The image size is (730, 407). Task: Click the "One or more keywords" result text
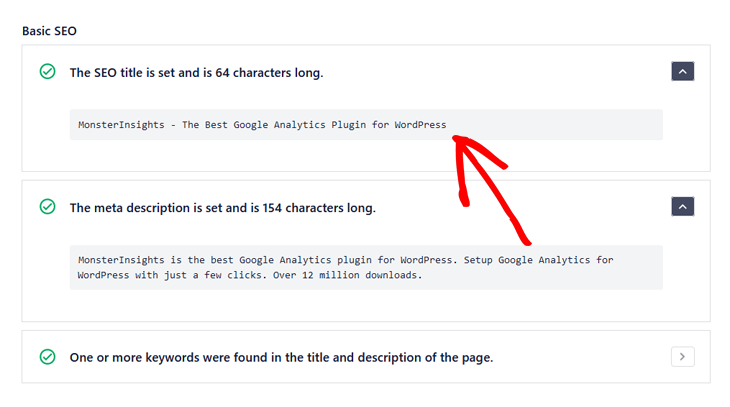280,357
